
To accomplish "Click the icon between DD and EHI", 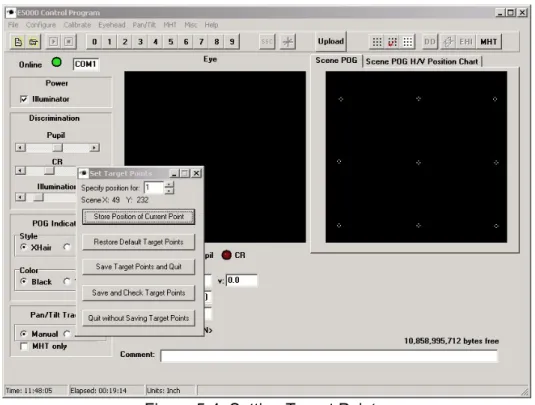I will 448,42.
